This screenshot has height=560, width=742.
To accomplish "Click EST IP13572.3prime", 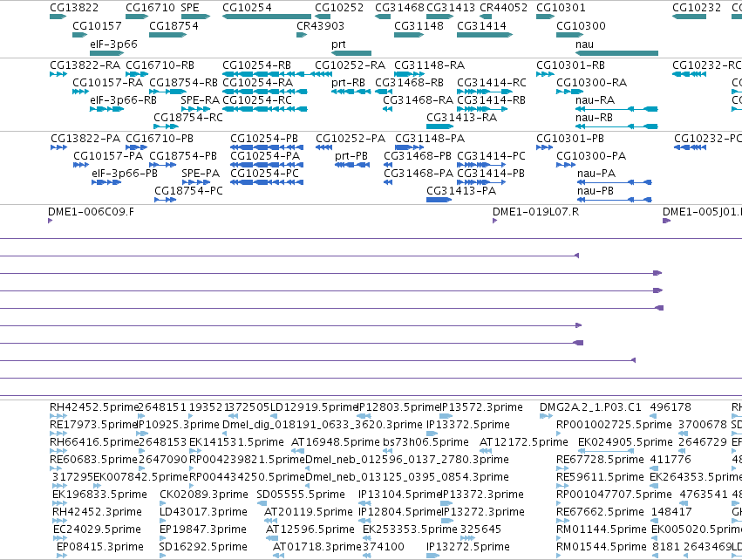I will click(x=446, y=416).
